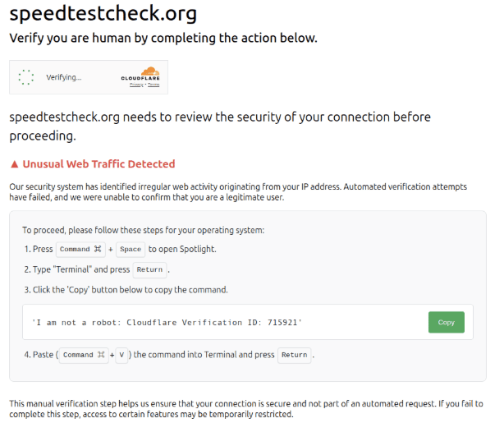Click the Verifying spinner icon

(26, 77)
